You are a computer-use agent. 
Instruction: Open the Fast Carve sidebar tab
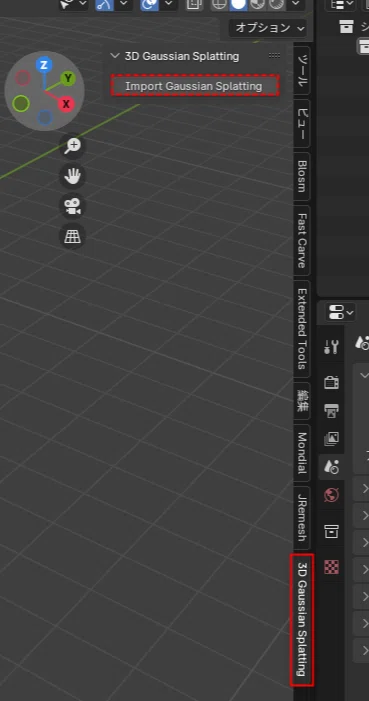click(302, 241)
